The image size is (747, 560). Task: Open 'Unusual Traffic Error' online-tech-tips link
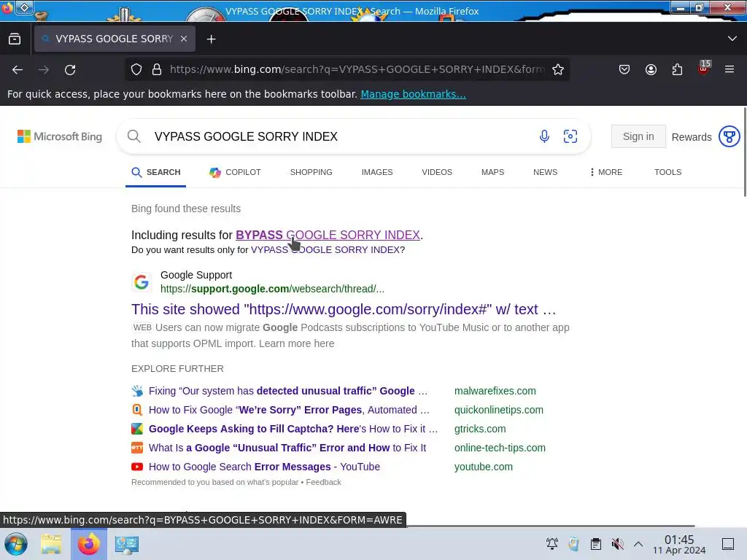tap(287, 448)
